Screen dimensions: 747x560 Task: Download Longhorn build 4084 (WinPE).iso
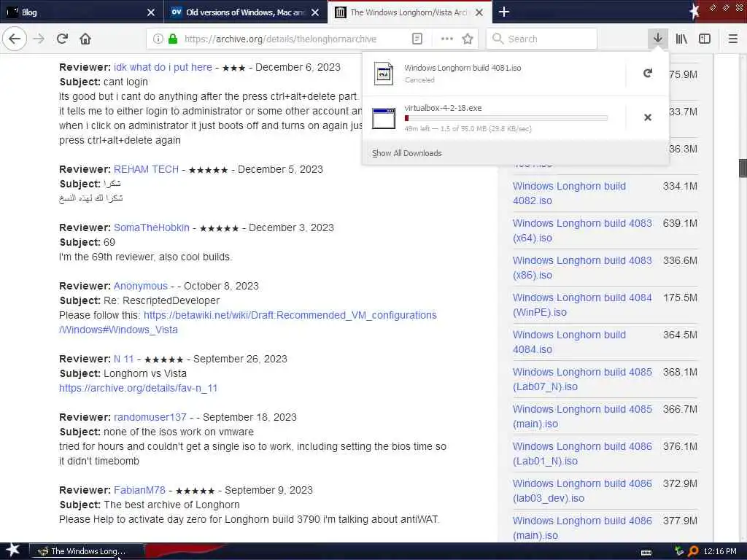[x=582, y=305]
